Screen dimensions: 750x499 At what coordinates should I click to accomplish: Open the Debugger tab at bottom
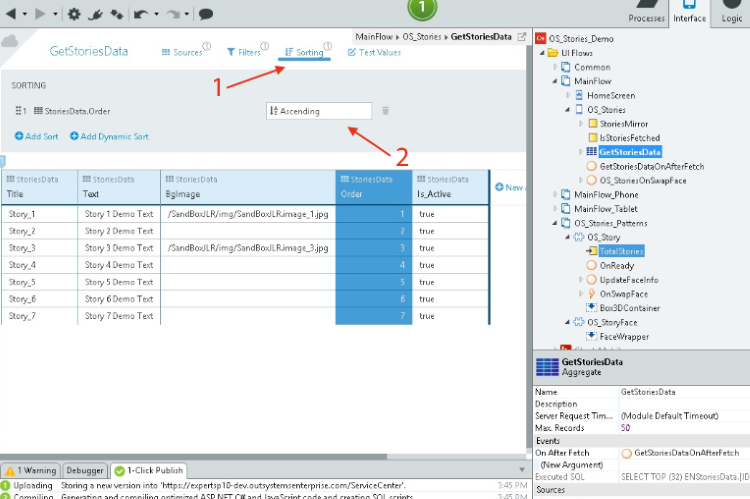click(x=85, y=470)
